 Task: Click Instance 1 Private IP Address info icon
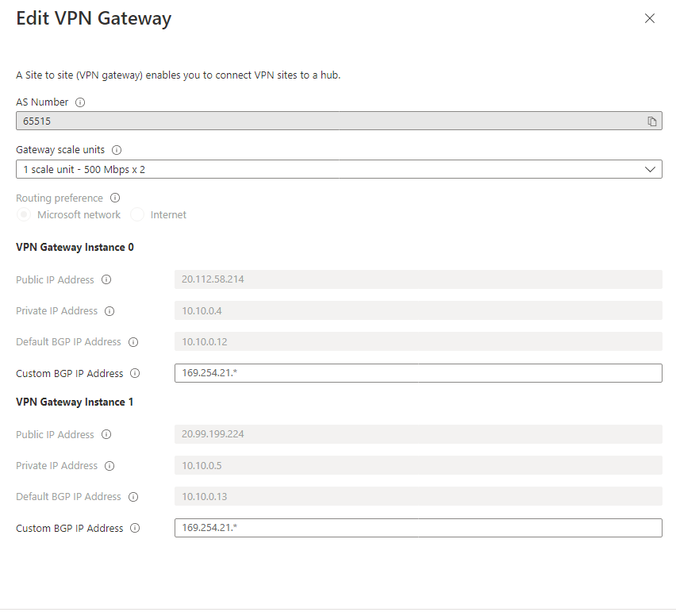click(109, 466)
